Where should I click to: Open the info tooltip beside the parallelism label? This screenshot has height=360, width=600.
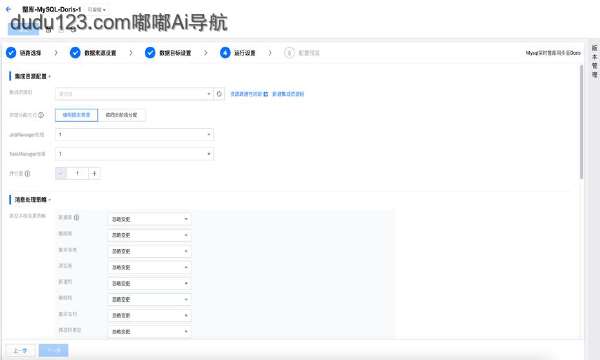click(x=28, y=174)
